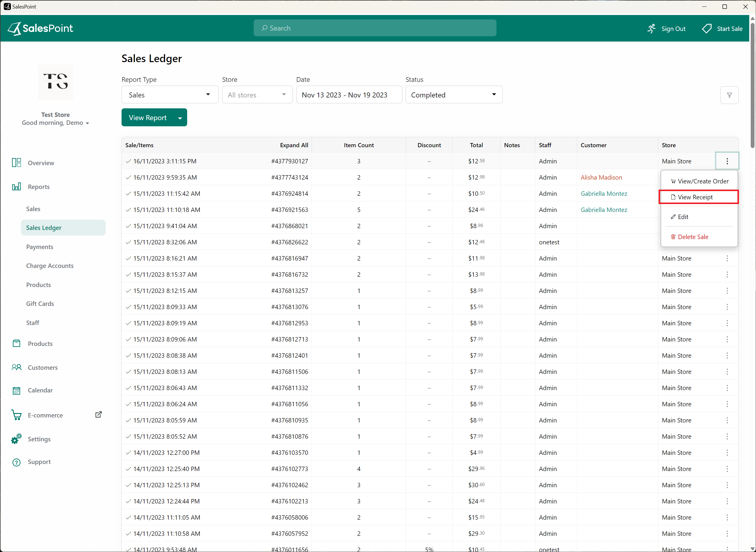
Task: Toggle the checkmark on sale #4376826622
Action: (128, 242)
